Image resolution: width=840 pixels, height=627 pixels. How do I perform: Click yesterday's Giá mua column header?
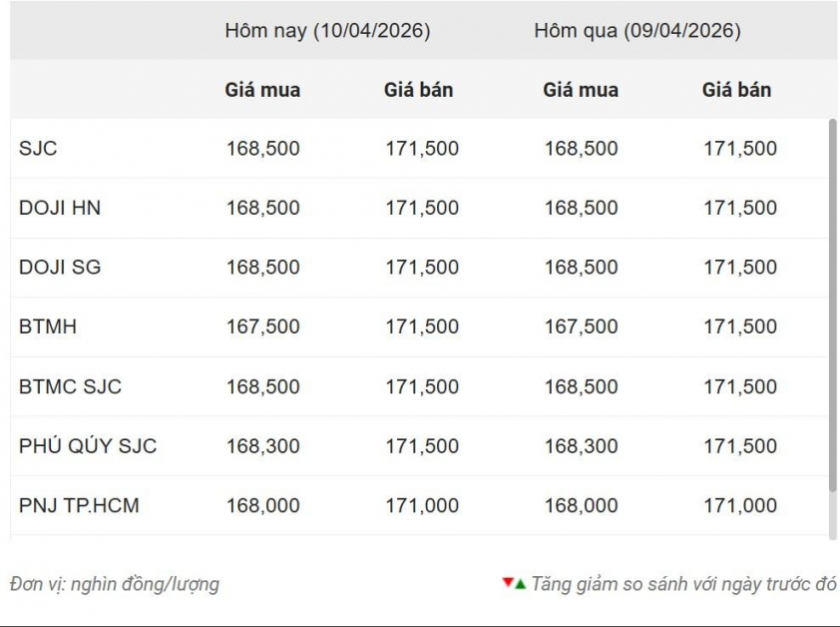[x=581, y=90]
